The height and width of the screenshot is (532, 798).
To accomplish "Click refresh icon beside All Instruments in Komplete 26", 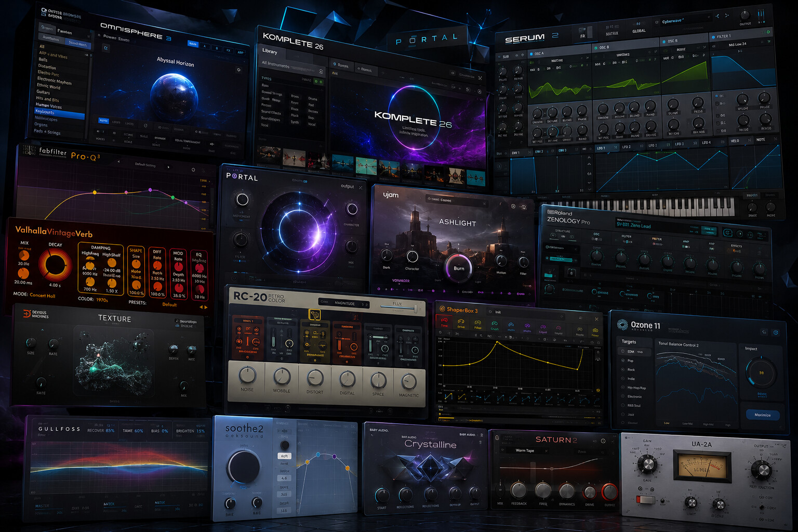I will 321,71.
